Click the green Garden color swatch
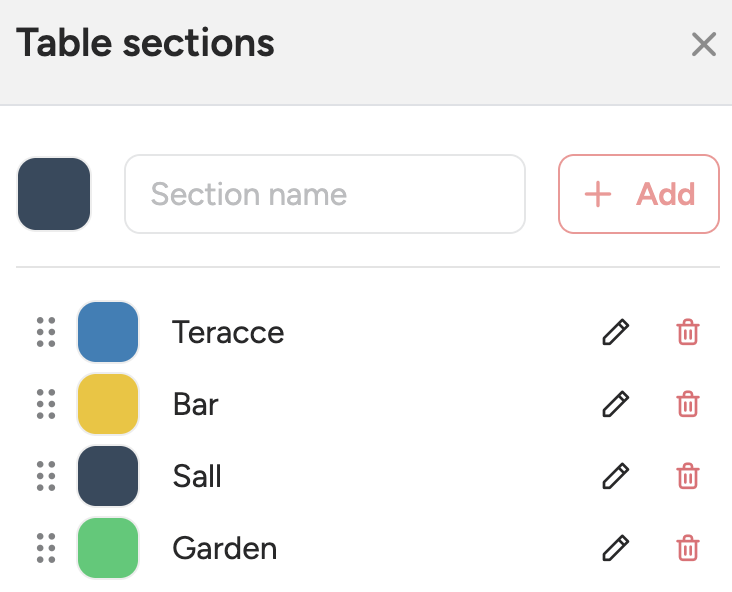Screen dimensions: 732x592 click(x=108, y=548)
